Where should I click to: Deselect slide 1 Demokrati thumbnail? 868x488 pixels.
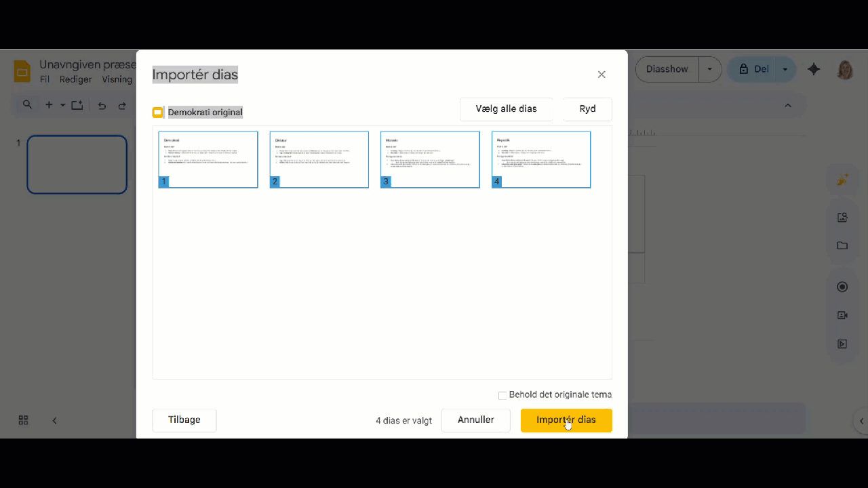tap(208, 160)
